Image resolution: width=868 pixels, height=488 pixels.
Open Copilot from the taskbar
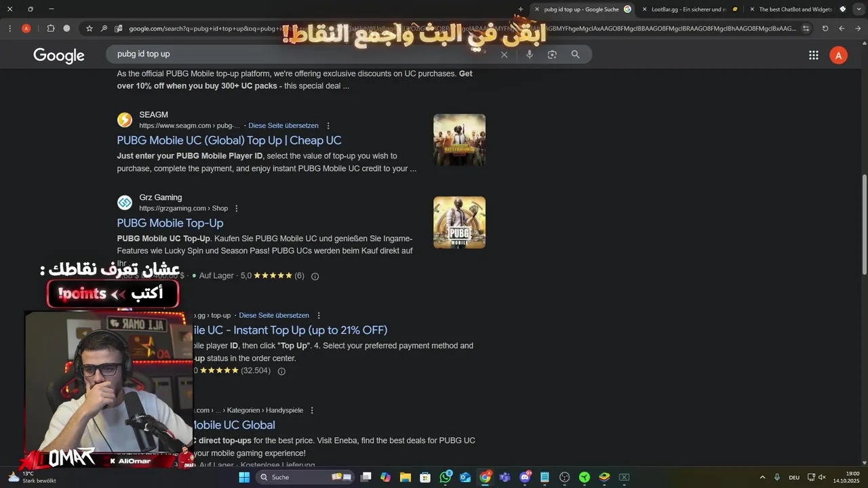(x=386, y=477)
